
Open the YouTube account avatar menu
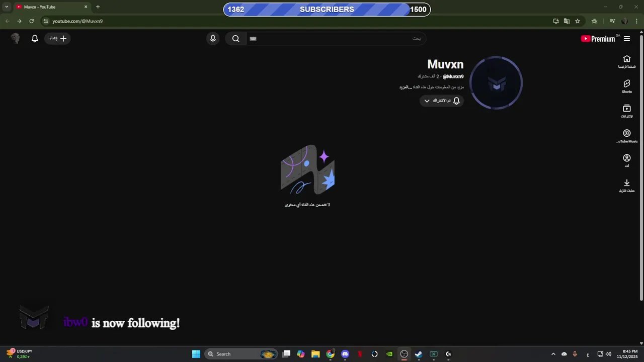click(x=15, y=38)
